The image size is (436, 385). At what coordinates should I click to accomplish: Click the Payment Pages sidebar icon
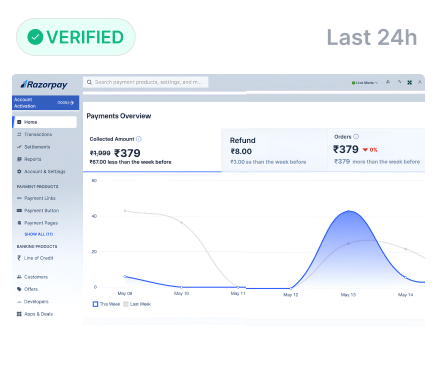[x=19, y=223]
